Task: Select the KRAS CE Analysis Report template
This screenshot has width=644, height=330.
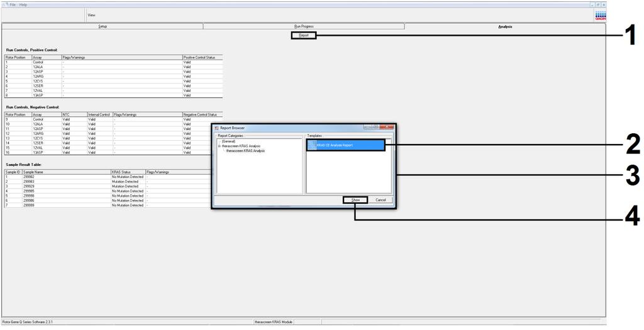Action: (x=346, y=145)
